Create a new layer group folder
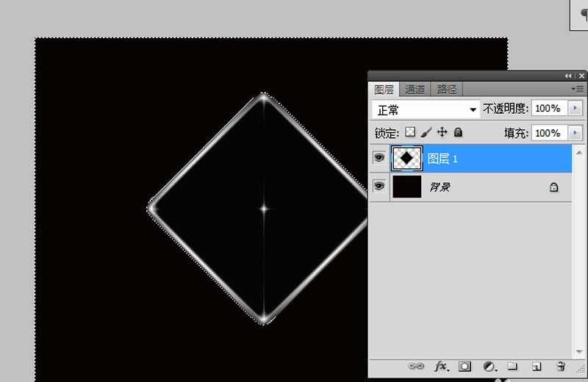The height and width of the screenshot is (382, 588). pos(512,366)
